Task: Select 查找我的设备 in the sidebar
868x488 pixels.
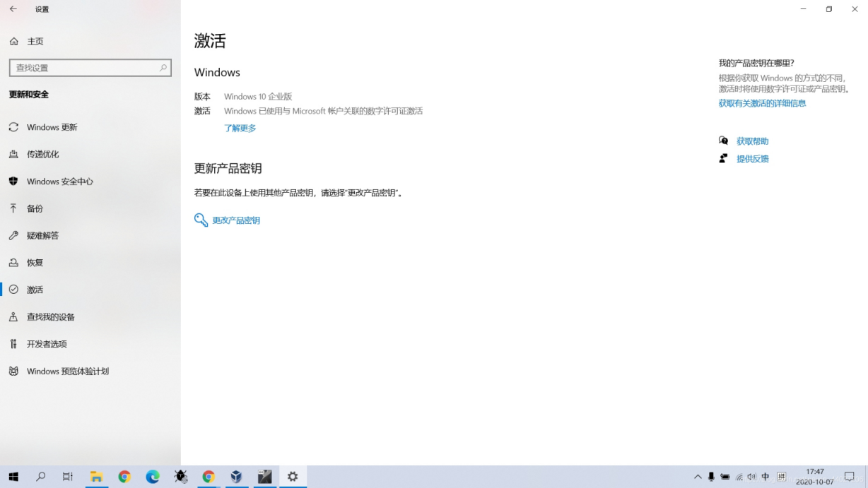Action: coord(50,317)
